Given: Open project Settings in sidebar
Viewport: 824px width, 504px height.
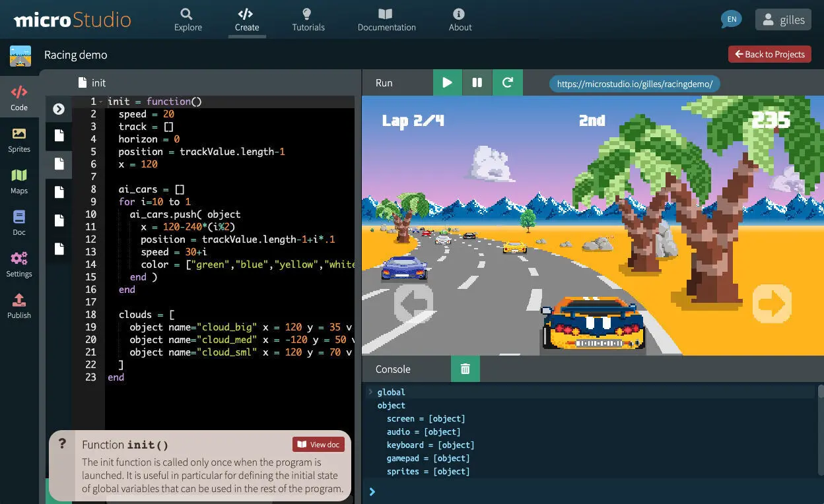Looking at the screenshot, I should [19, 265].
